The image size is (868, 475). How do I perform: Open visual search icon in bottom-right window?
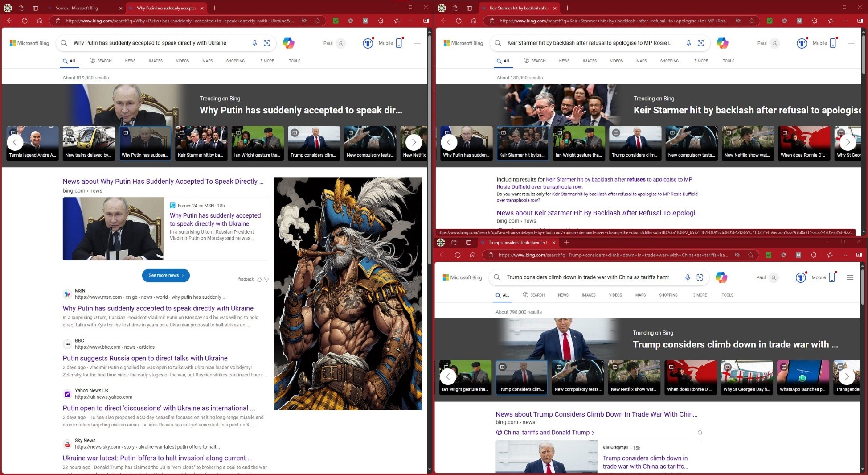[x=700, y=277]
